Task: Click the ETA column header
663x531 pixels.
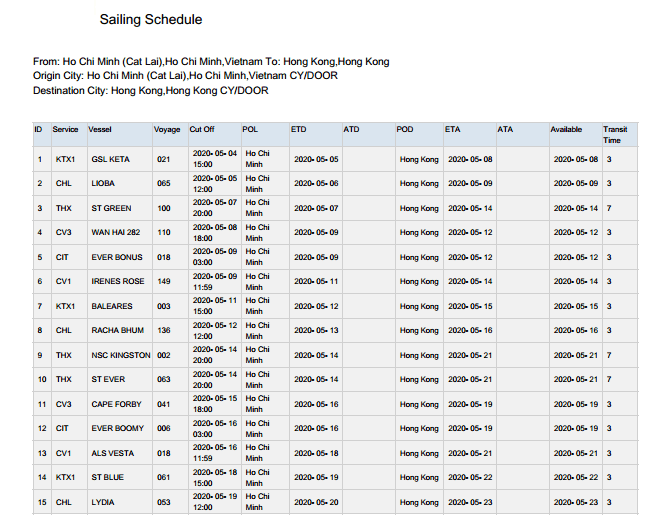Action: click(x=453, y=129)
